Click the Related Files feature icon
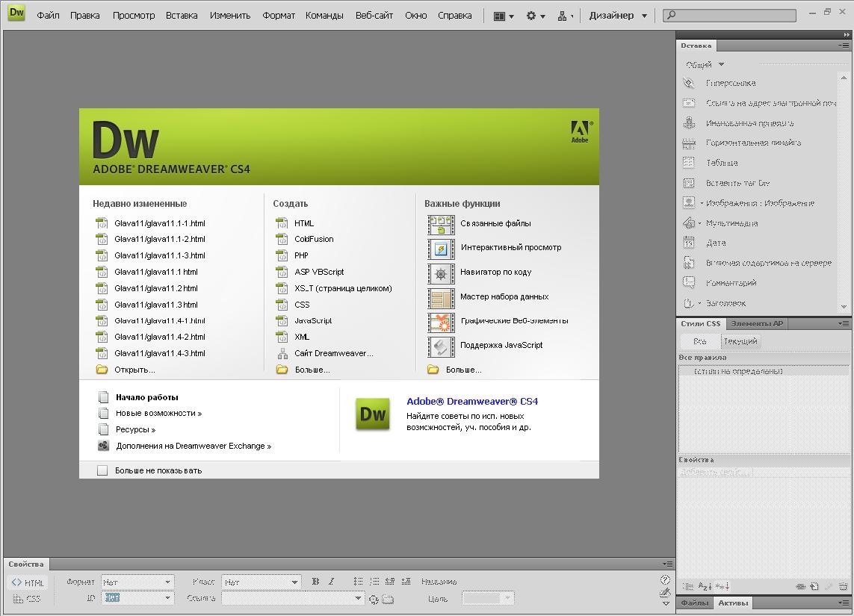The width and height of the screenshot is (854, 616). [441, 224]
